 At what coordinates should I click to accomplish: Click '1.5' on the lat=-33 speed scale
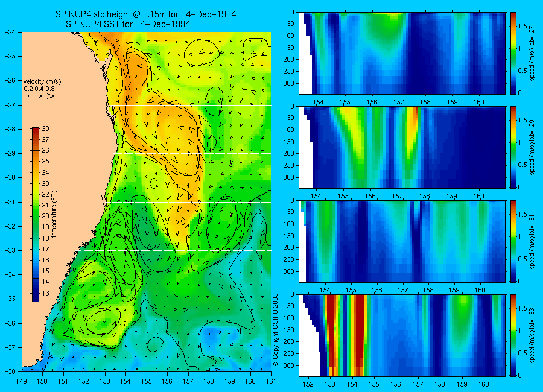[522, 309]
